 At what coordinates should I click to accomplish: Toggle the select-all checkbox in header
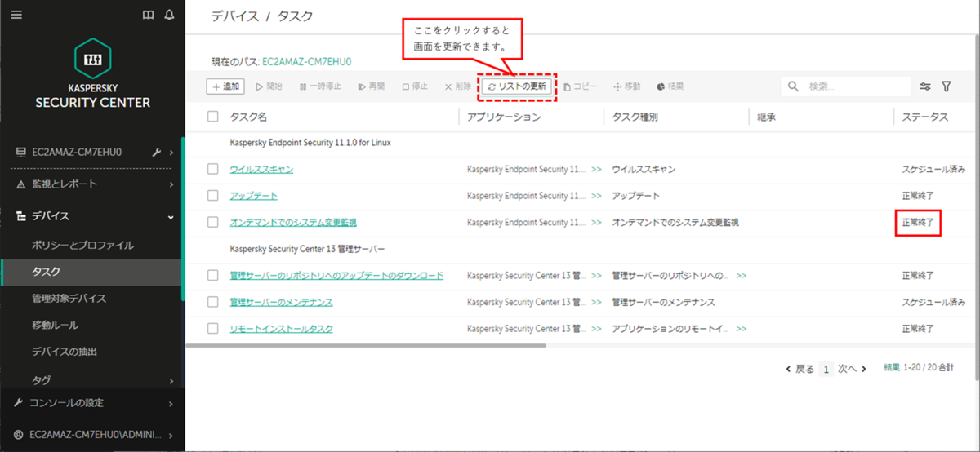click(x=213, y=117)
